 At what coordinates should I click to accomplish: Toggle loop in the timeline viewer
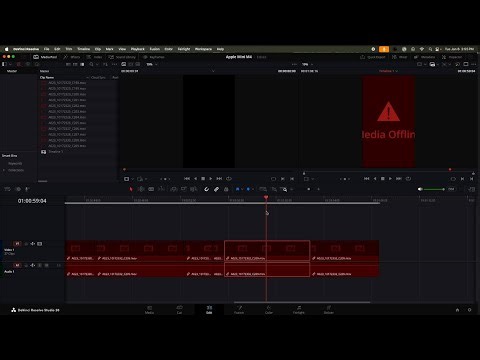coord(408,179)
